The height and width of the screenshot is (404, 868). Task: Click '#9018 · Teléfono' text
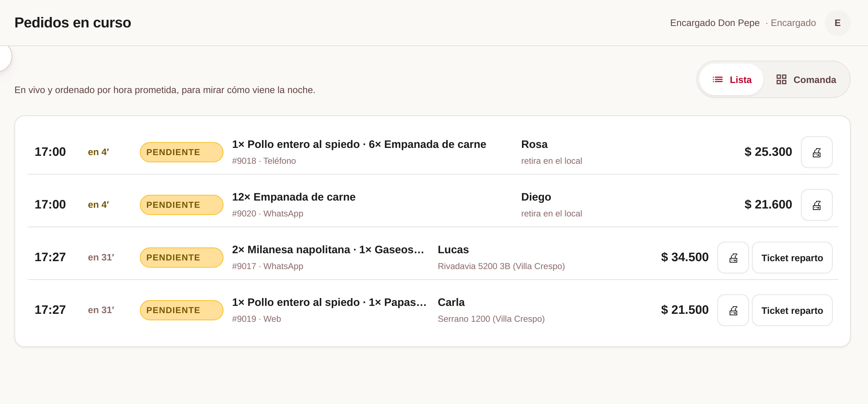[264, 161]
